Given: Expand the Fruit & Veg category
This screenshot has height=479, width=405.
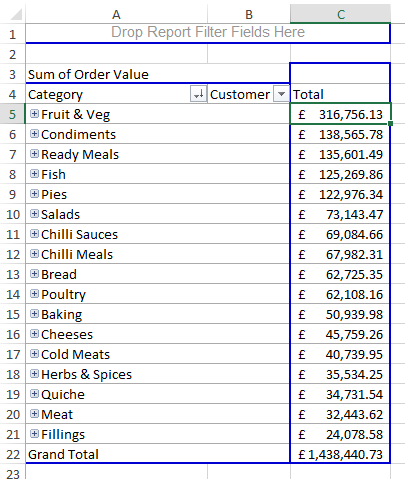Looking at the screenshot, I should coord(34,114).
